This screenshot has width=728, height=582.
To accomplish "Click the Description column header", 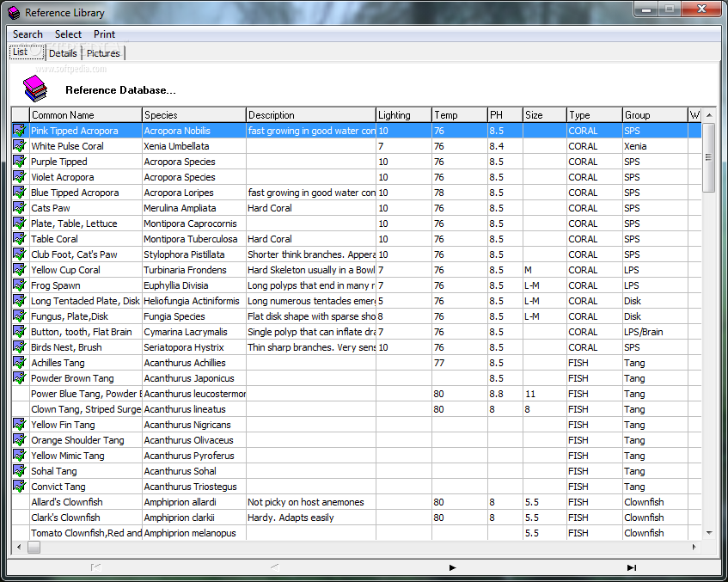I will [x=311, y=114].
